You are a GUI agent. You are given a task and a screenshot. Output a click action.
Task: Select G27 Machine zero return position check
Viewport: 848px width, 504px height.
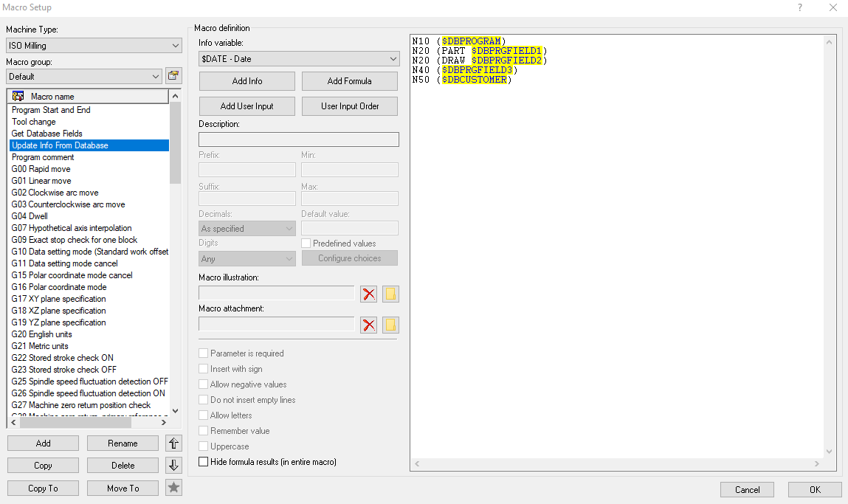click(89, 405)
